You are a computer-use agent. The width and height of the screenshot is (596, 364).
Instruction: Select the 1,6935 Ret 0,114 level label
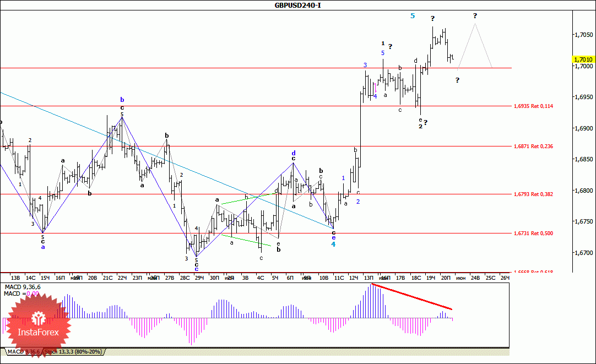[533, 106]
